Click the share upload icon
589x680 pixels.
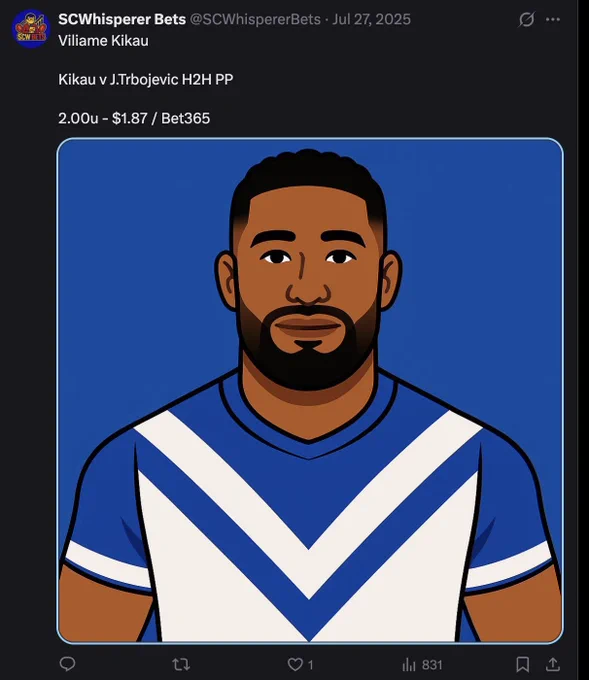click(553, 664)
